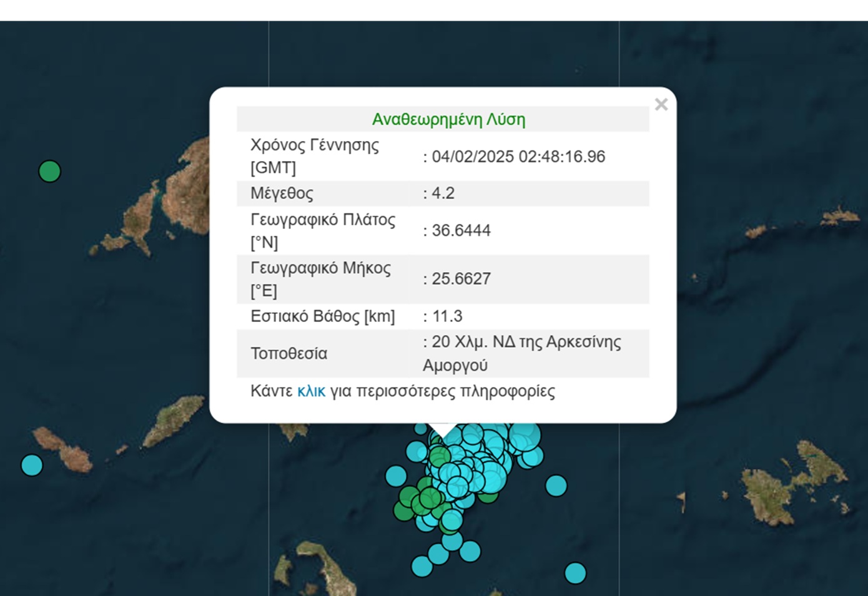Click the cyan marker at far left edge
This screenshot has width=868, height=596.
click(32, 465)
